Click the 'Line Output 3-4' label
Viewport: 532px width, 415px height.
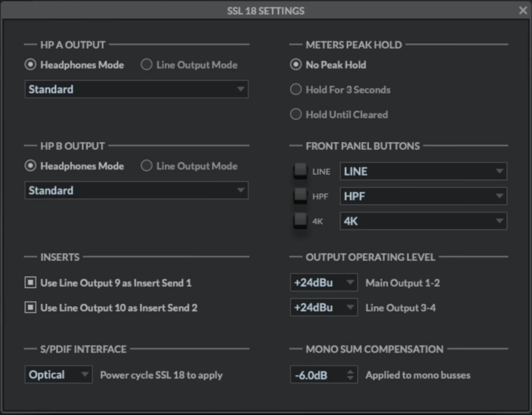(401, 308)
